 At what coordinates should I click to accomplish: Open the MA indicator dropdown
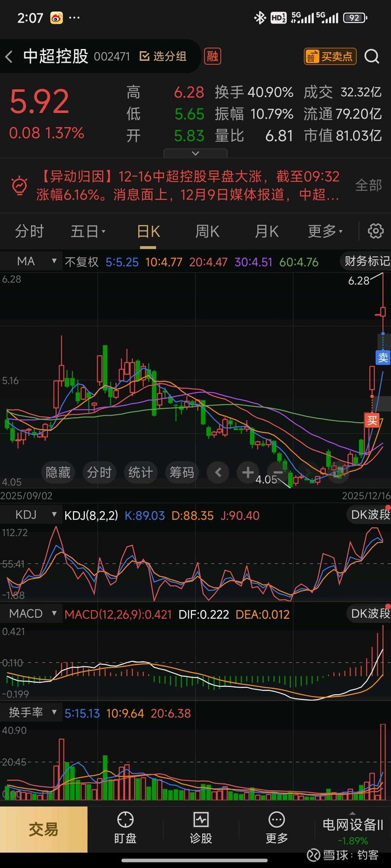(31, 261)
